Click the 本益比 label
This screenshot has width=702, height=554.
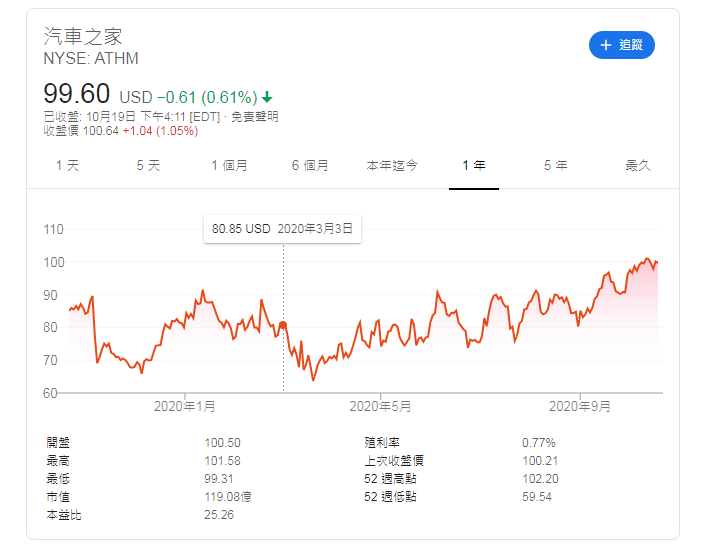coord(64,514)
